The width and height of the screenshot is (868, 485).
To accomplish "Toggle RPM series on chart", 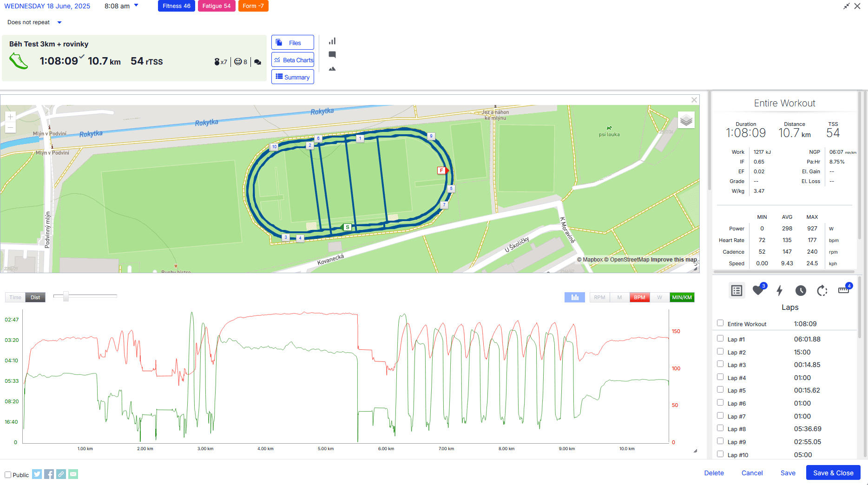I will tap(599, 297).
